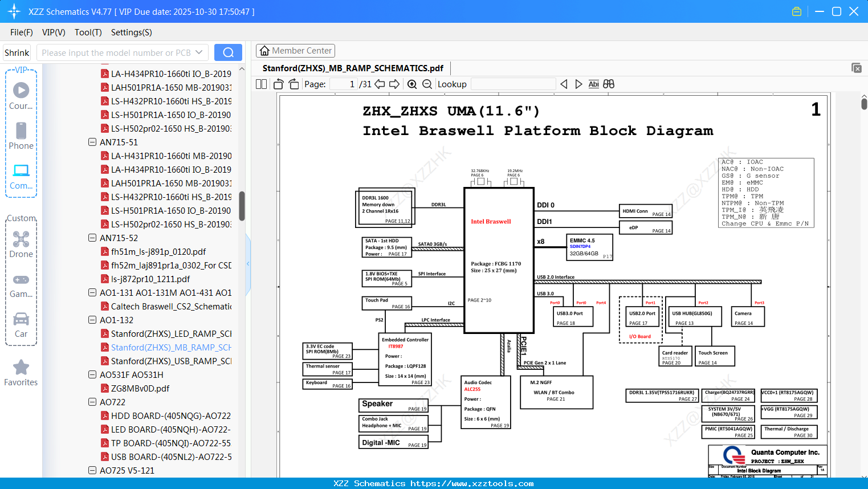Image resolution: width=868 pixels, height=489 pixels.
Task: Open the Car category
Action: (x=21, y=325)
